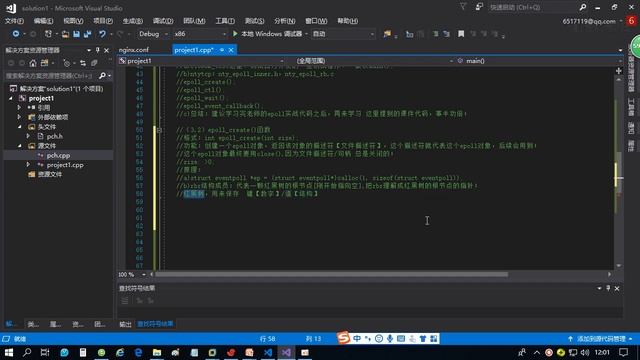Click the red number 6 notification badge
Viewport: 640px width, 360px height.
click(x=632, y=21)
